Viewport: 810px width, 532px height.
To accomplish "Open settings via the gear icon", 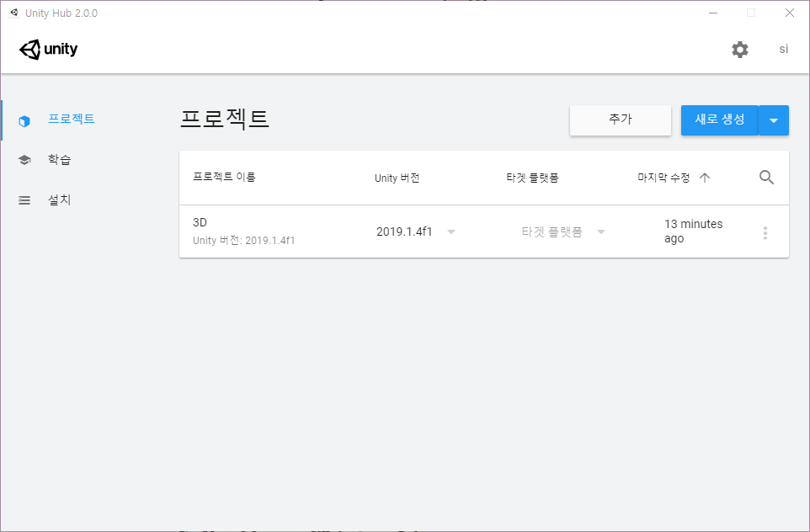I will [740, 50].
